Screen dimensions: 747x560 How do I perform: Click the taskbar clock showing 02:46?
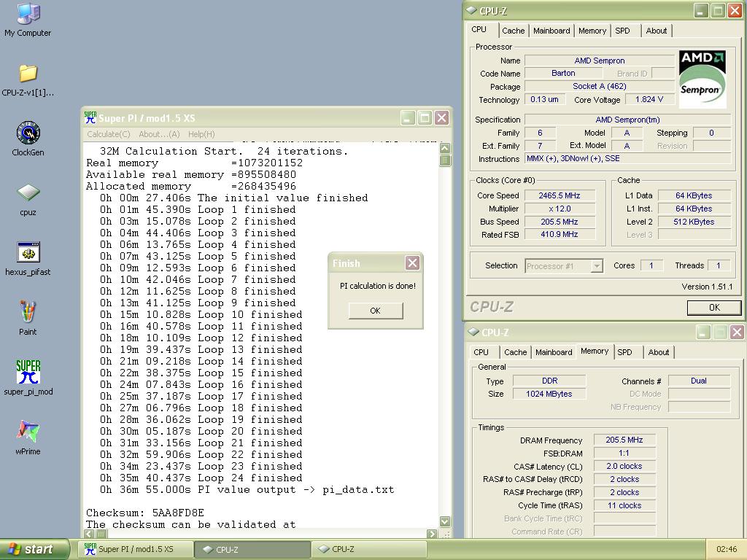point(726,550)
